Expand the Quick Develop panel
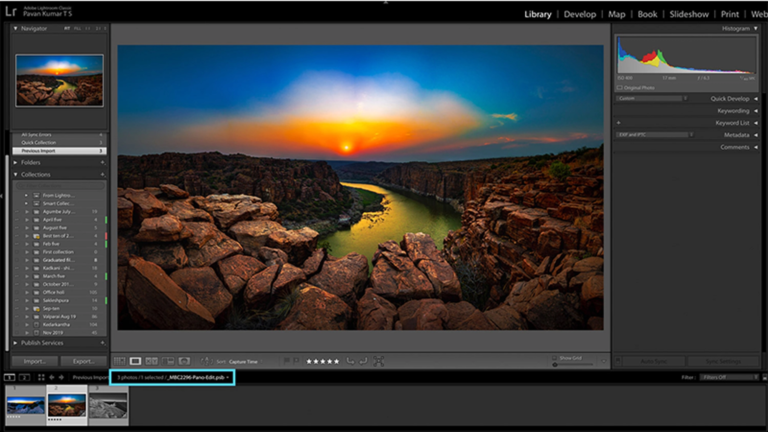Screen dimensions: 768x432 (x=757, y=98)
